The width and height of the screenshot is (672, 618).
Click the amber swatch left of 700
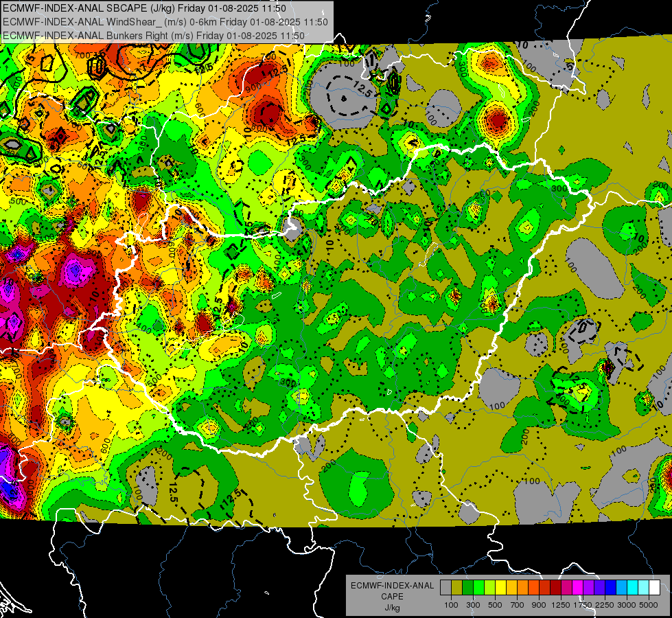[x=511, y=588]
